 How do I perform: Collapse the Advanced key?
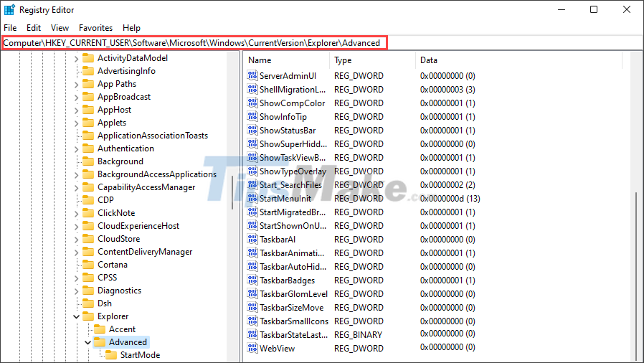(88, 342)
